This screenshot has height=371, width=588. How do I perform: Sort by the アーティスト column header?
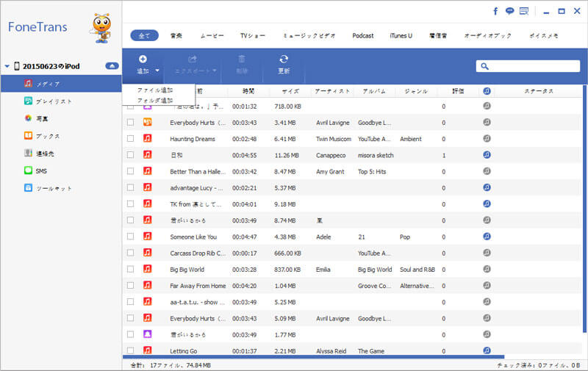[x=332, y=91]
